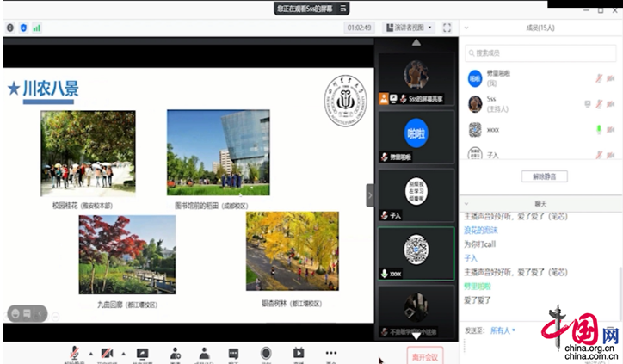The image size is (623, 364).
Task: Expand the camera options arrow
Action: 122,353
